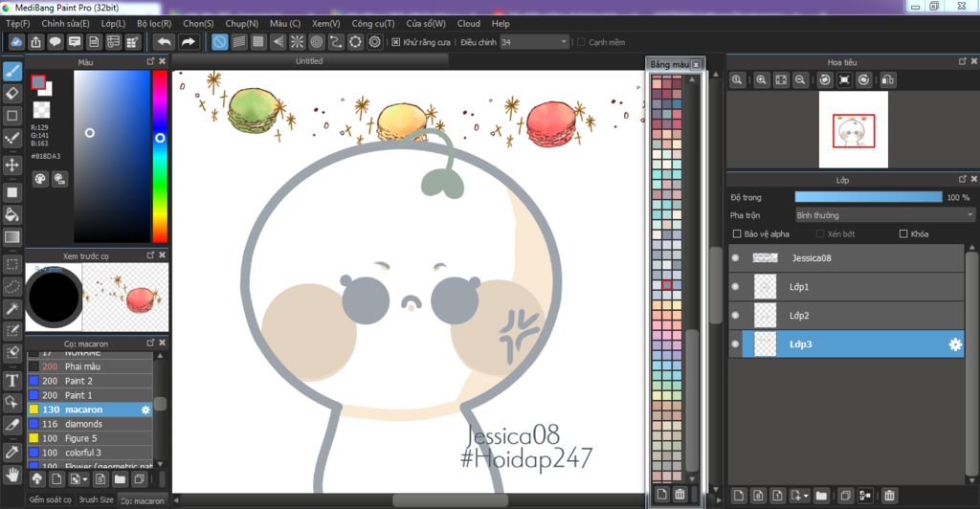Screen dimensions: 980x509
Task: Delete the layer with the trash icon
Action: tap(889, 496)
